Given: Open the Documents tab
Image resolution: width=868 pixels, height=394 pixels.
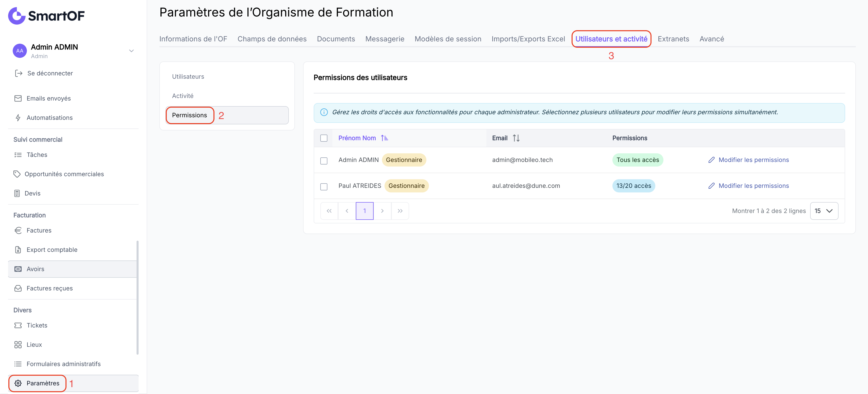Looking at the screenshot, I should point(336,39).
